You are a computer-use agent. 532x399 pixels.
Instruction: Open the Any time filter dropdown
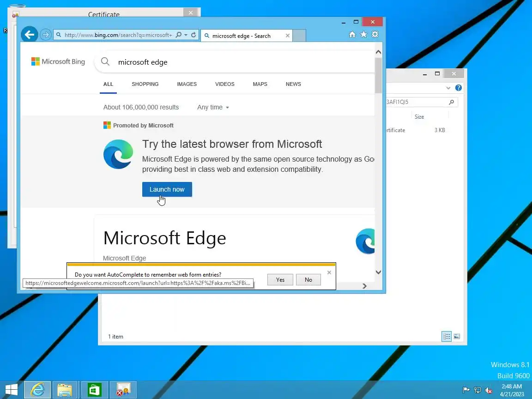[x=213, y=107]
